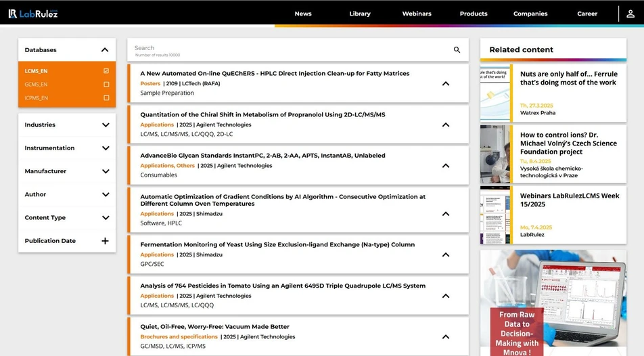Click the LCTech (RAFA) company text
The image size is (644, 356).
click(x=201, y=83)
